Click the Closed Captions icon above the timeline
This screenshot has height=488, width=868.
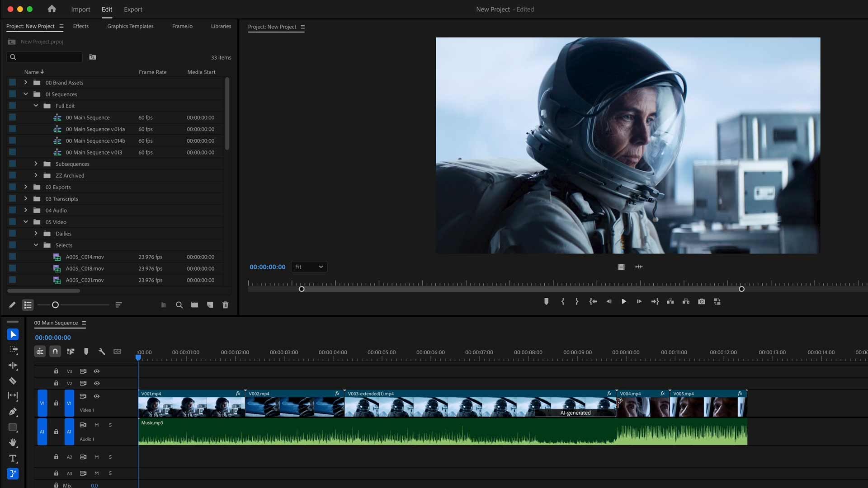pos(118,352)
